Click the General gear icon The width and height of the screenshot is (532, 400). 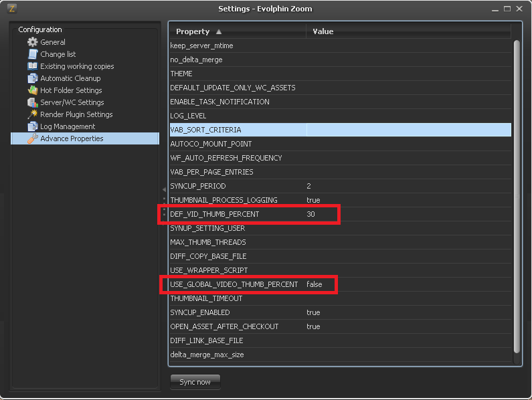point(33,42)
